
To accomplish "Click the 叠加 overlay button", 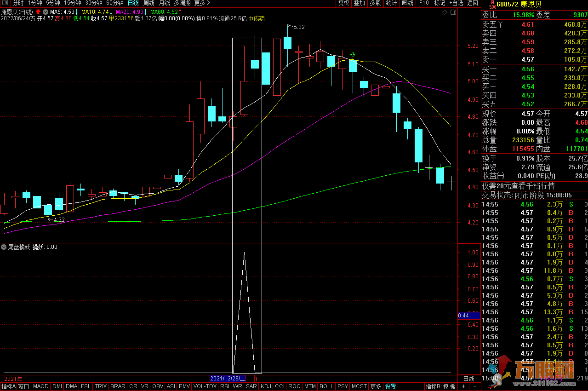I will [360, 3].
